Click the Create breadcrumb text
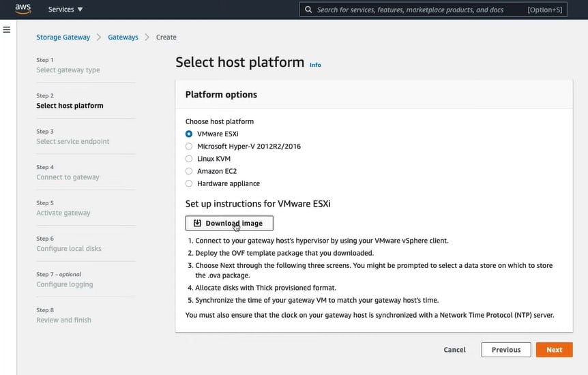This screenshot has height=375, width=588. pyautogui.click(x=166, y=37)
